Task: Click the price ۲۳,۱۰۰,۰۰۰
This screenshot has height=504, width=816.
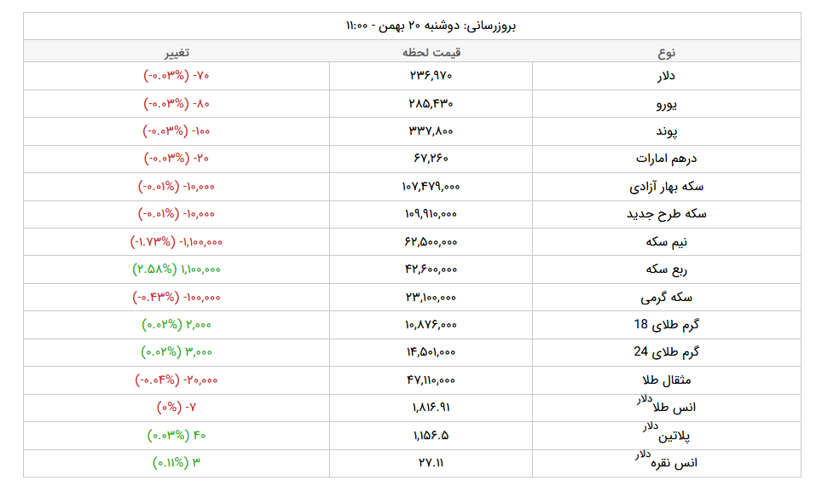Action: (x=431, y=298)
